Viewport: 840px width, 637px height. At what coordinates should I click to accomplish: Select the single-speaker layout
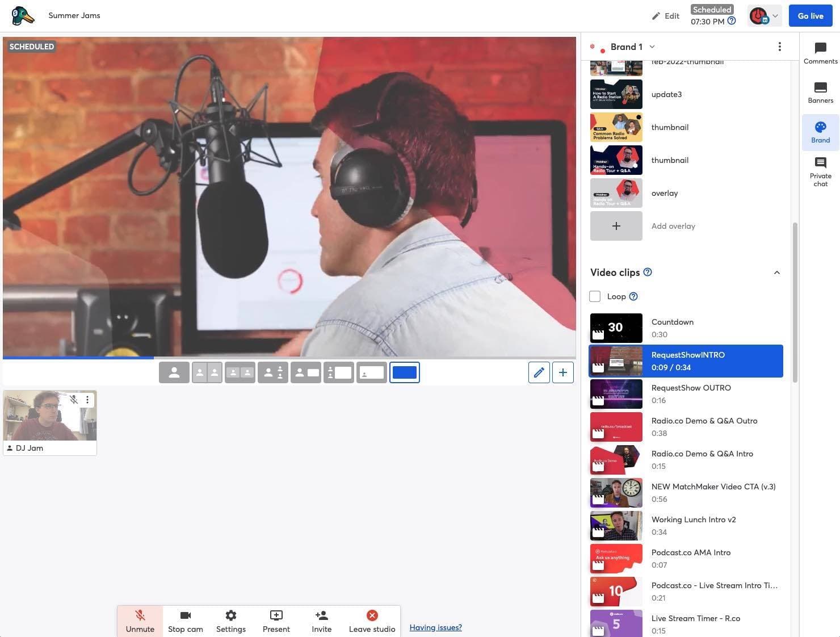click(x=174, y=372)
